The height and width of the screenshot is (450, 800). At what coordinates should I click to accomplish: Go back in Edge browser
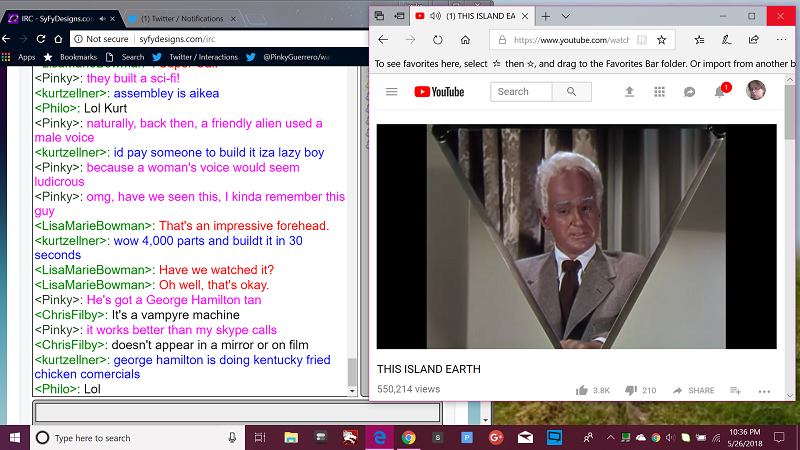[x=383, y=40]
